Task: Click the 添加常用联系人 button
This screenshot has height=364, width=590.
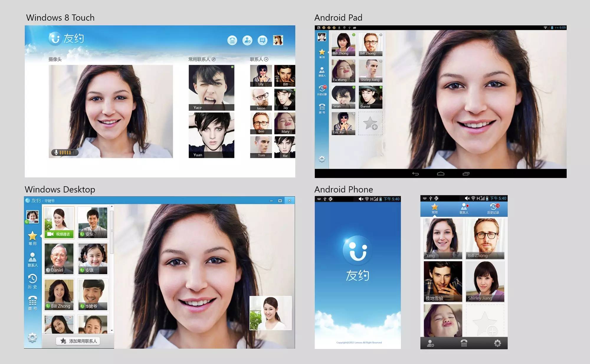Action: tap(78, 341)
